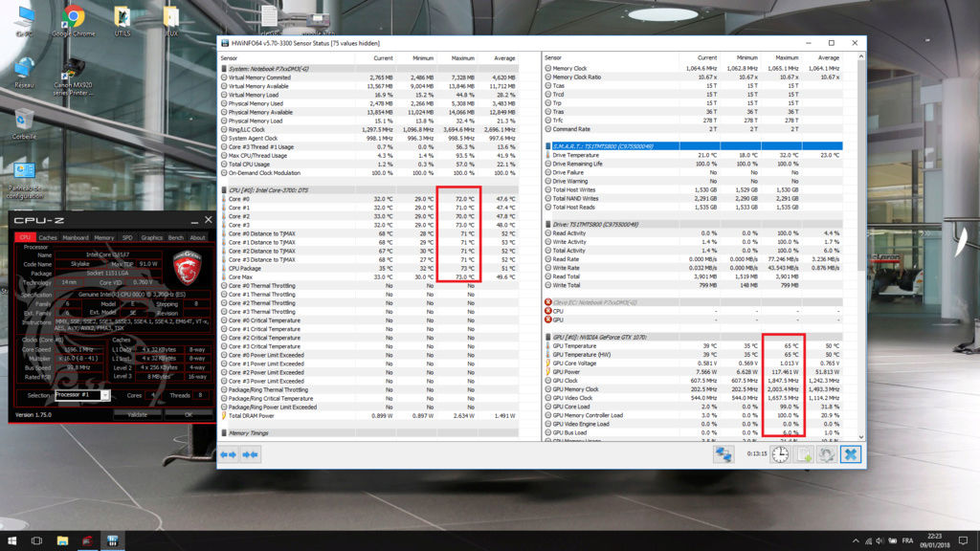Select the Memory Clock Ratio row
The width and height of the screenshot is (980, 551).
(x=693, y=77)
